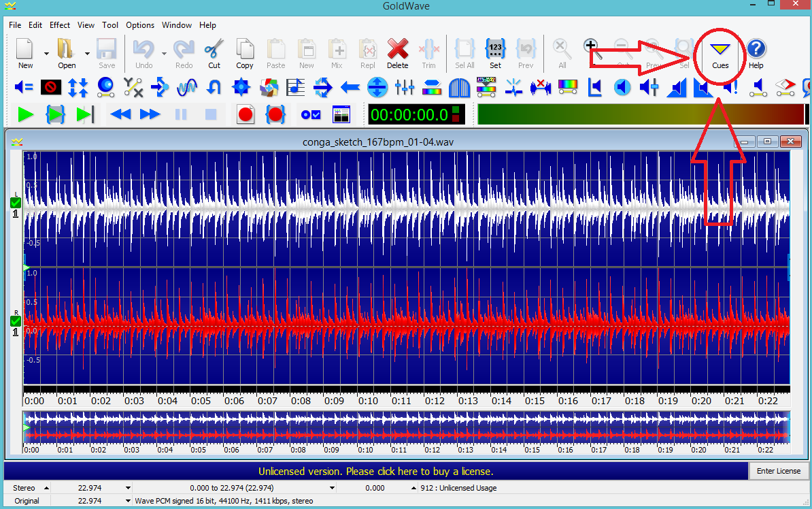Show the Control window icon

tap(341, 114)
